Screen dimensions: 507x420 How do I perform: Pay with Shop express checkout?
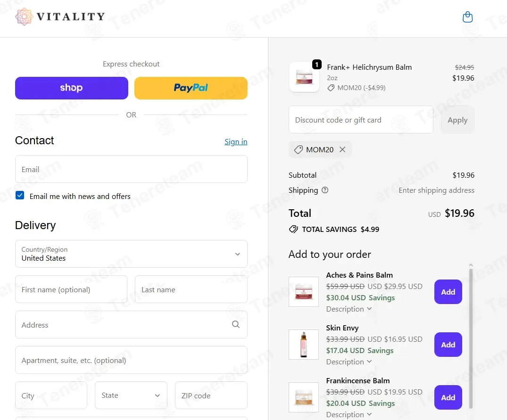pos(72,88)
